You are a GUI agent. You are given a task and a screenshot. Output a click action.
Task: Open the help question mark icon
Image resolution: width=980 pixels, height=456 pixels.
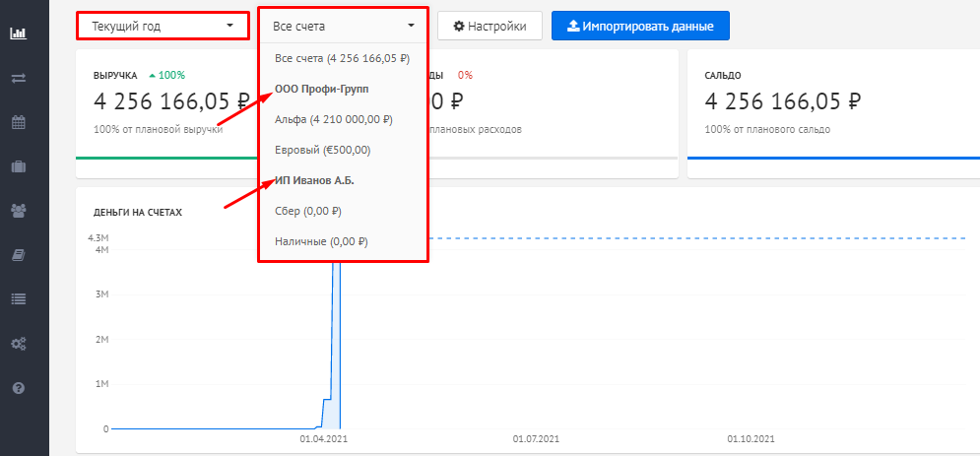click(x=19, y=388)
